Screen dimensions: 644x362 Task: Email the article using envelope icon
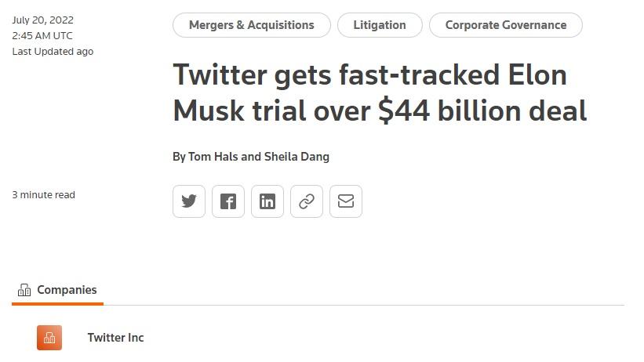346,201
